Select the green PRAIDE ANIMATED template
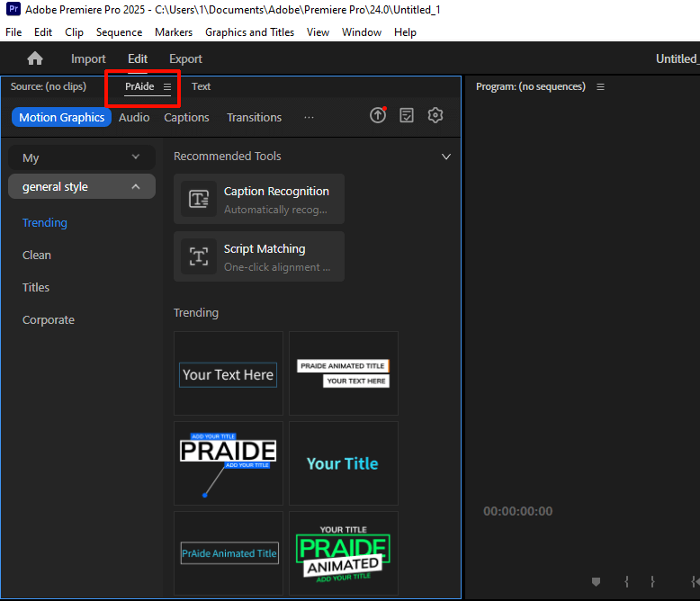Image resolution: width=700 pixels, height=601 pixels. tap(344, 553)
